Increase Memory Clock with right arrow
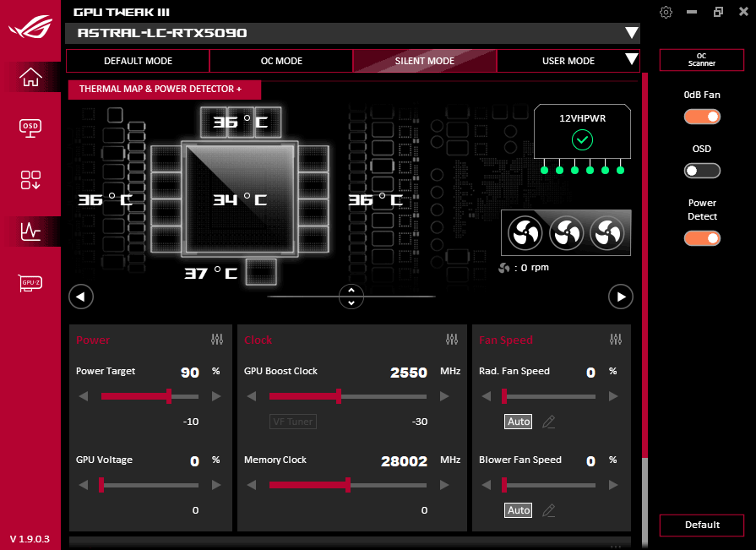Viewport: 756px width, 550px height. pyautogui.click(x=444, y=485)
